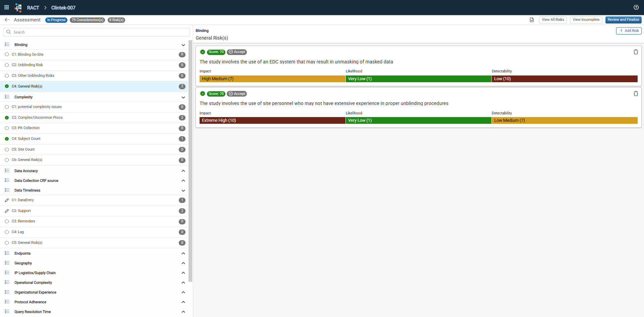Expand the Data Accuracy category
This screenshot has height=317, width=644.
[x=183, y=171]
